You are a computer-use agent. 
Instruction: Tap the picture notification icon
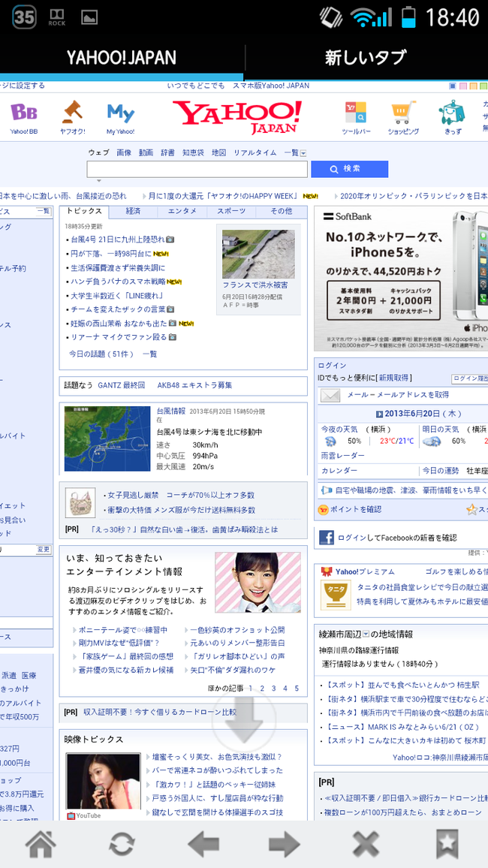(89, 17)
